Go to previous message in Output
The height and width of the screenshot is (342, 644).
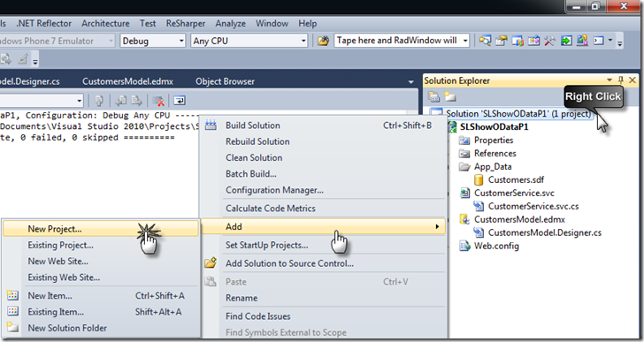[120, 101]
